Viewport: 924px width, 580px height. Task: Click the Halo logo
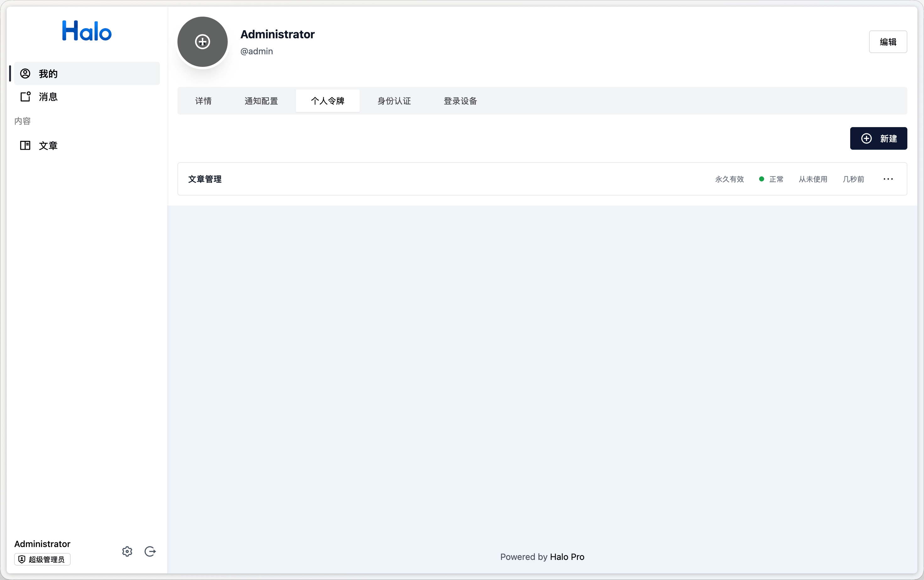pos(87,31)
